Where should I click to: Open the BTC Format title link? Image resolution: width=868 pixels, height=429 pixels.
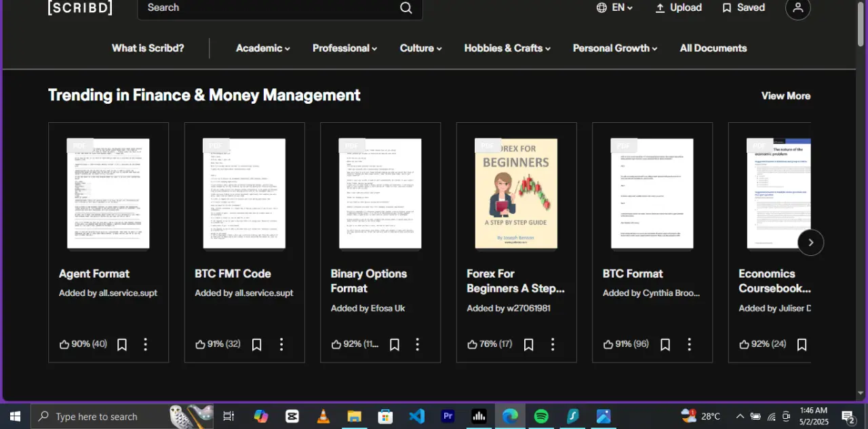pyautogui.click(x=633, y=274)
